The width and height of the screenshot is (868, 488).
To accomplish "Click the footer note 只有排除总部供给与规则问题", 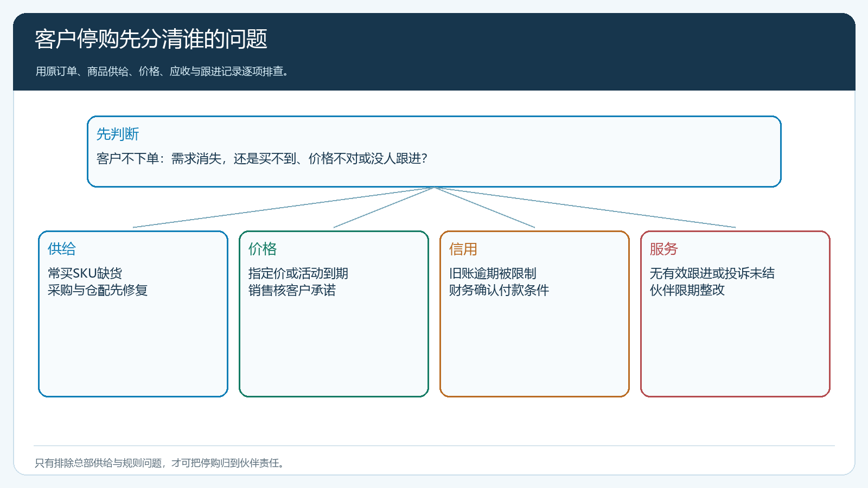I will point(99,463).
